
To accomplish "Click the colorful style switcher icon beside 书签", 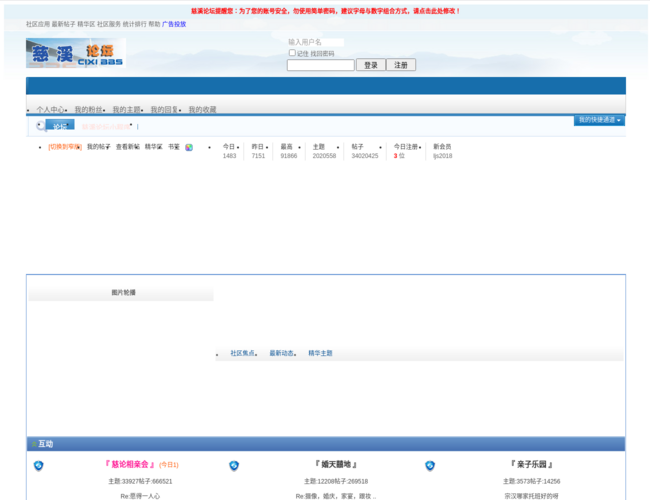I will pyautogui.click(x=189, y=147).
